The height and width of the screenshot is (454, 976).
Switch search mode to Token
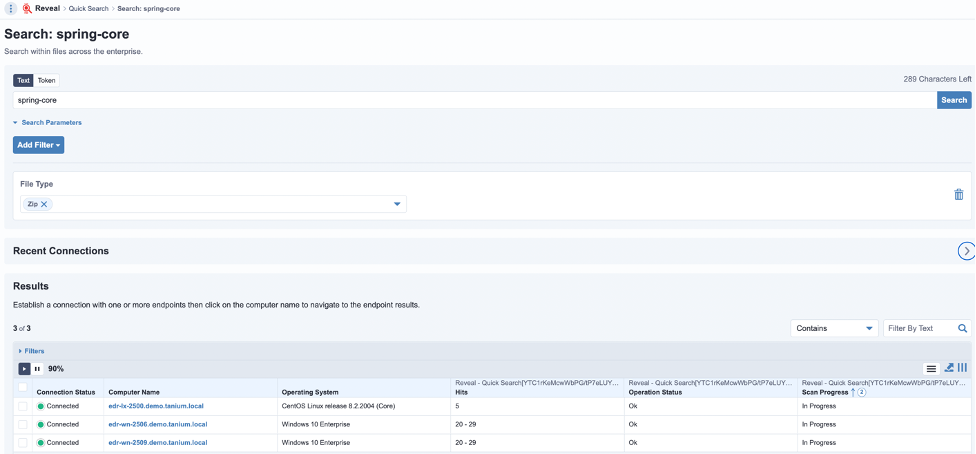click(x=46, y=80)
